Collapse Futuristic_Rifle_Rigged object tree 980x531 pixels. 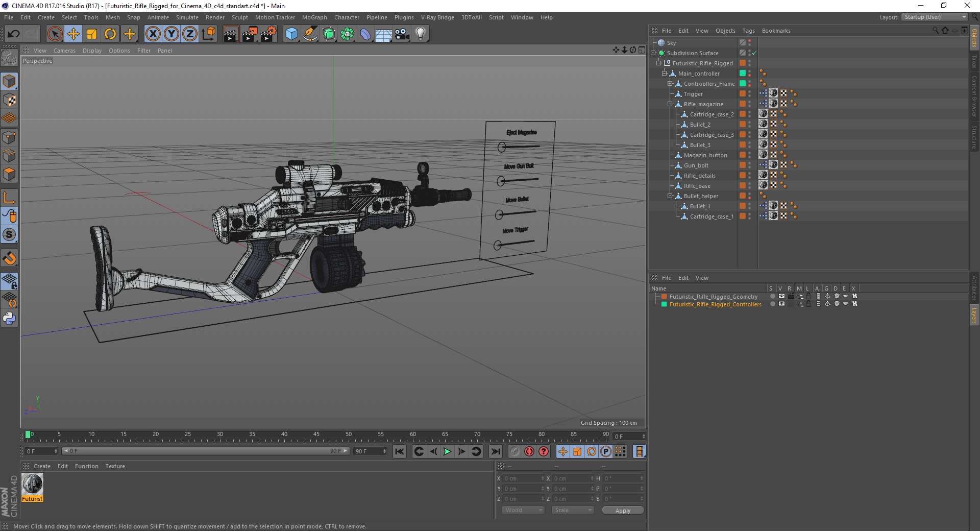(x=658, y=63)
